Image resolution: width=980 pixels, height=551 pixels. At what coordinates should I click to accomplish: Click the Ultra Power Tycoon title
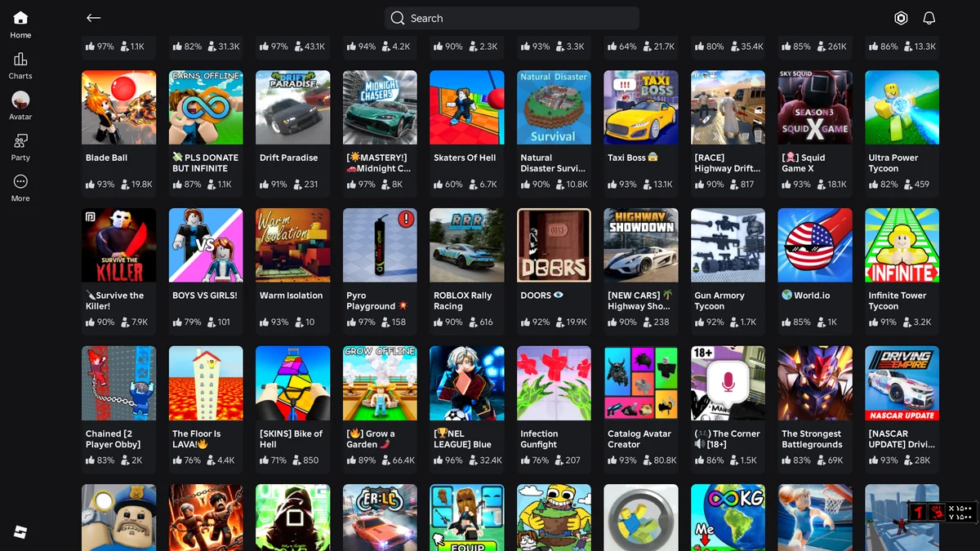pos(893,163)
